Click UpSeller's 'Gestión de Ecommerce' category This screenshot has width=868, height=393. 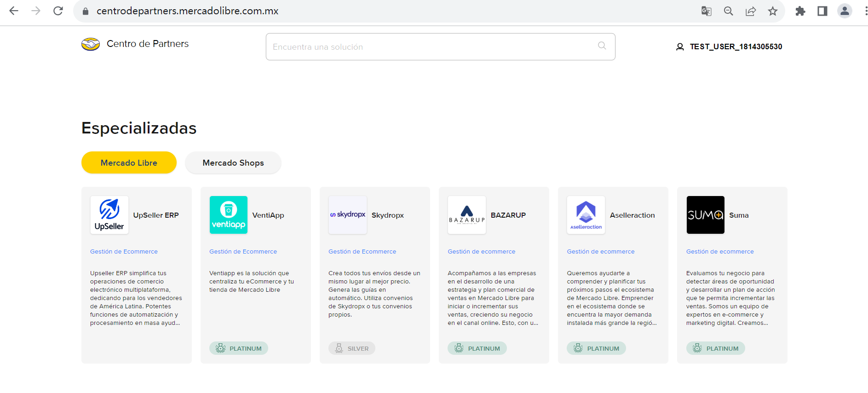click(124, 251)
